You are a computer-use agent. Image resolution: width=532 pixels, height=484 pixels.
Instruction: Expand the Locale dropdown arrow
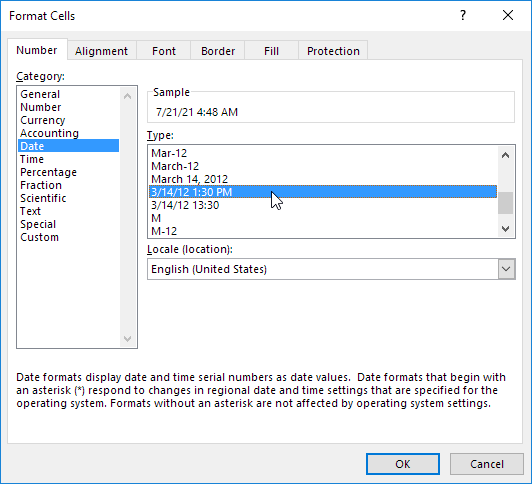point(506,269)
